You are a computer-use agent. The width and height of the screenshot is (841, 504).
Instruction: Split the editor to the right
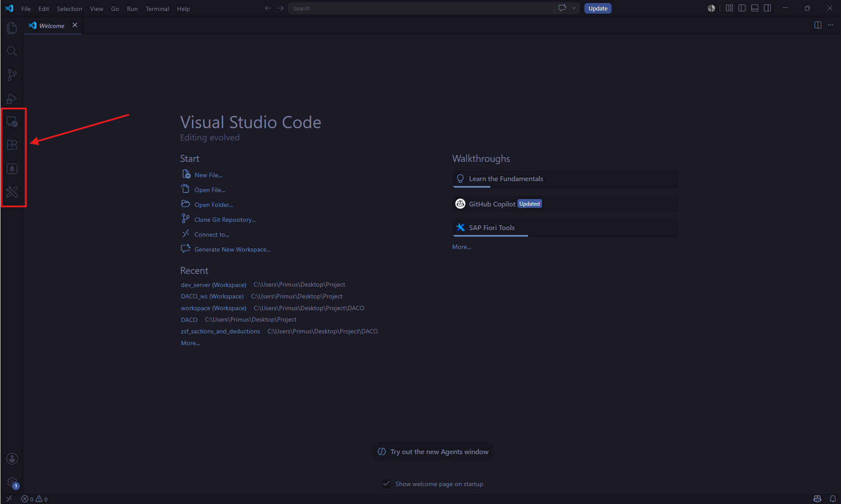point(817,25)
